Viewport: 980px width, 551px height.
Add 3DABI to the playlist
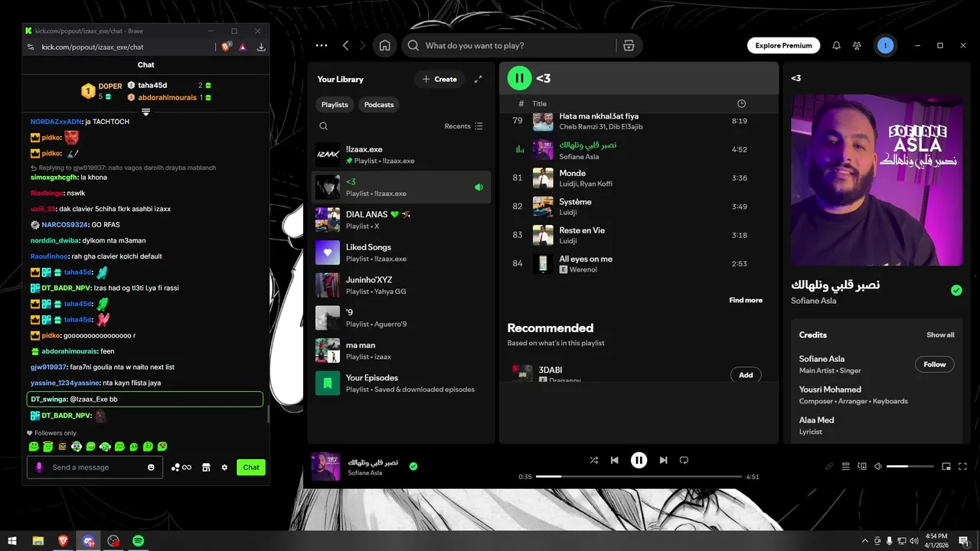tap(746, 375)
